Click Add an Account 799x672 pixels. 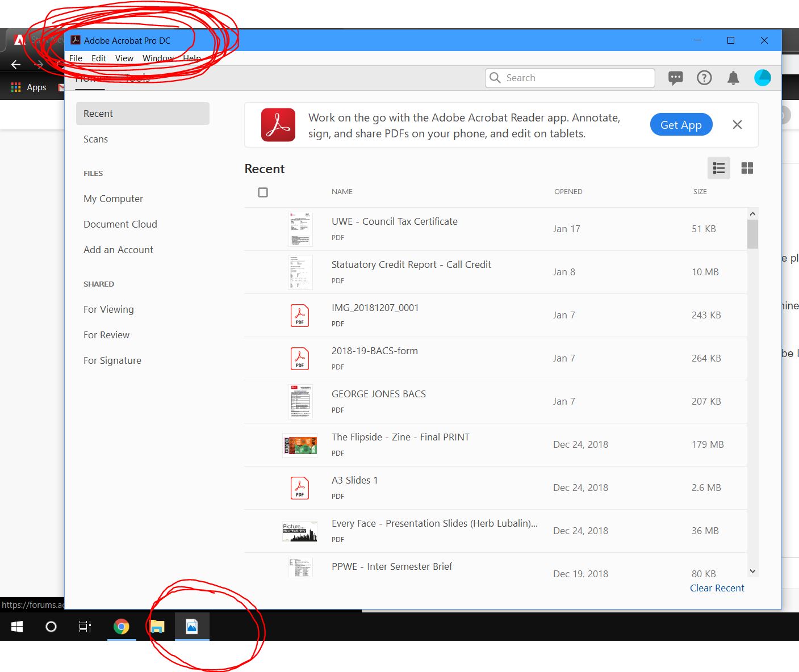click(118, 250)
